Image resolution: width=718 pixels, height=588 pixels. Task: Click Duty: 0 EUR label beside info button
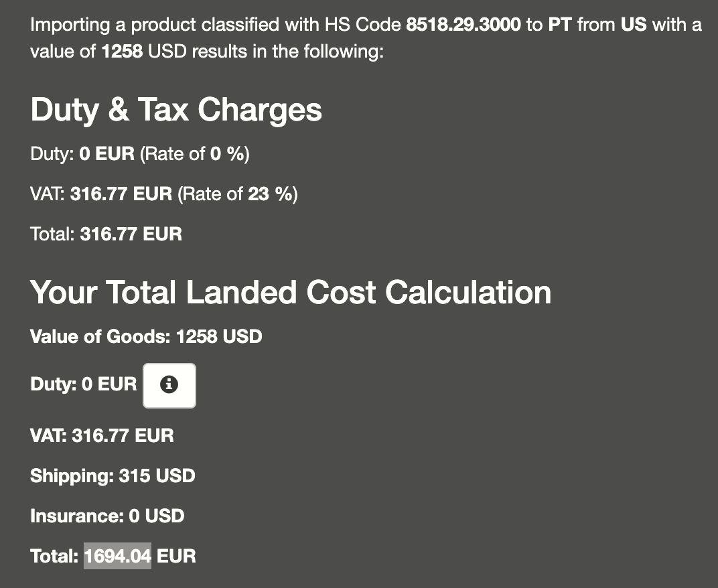[83, 384]
